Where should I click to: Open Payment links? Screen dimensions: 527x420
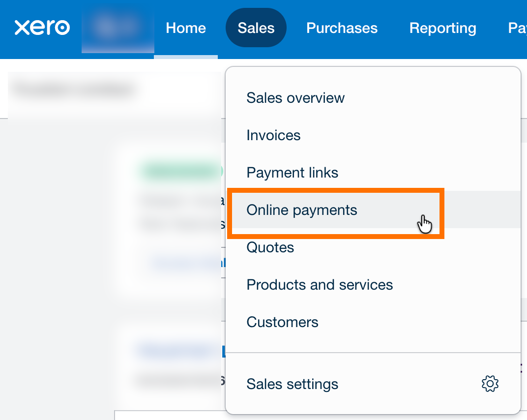(292, 173)
